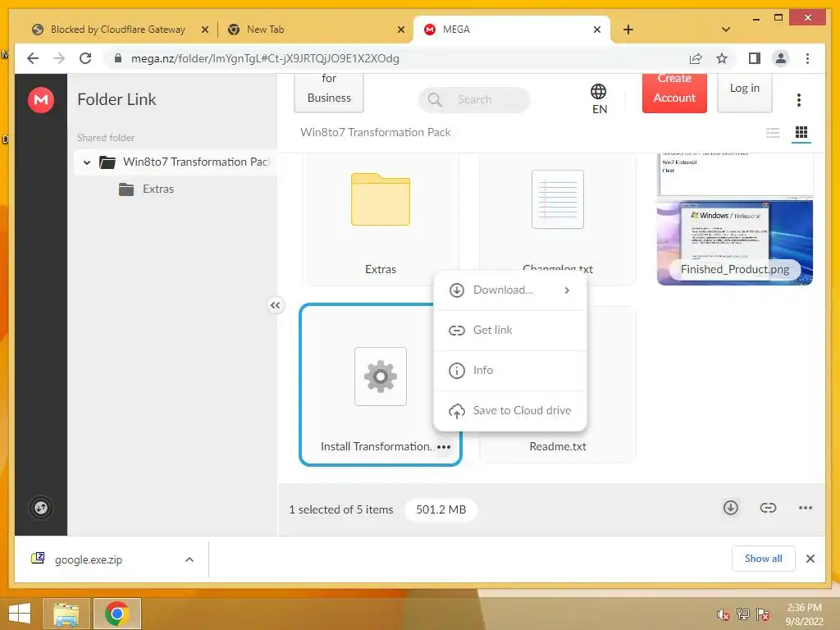Screen dimensions: 840x630
Task: Select the Readme.txt file
Action: pos(557,447)
